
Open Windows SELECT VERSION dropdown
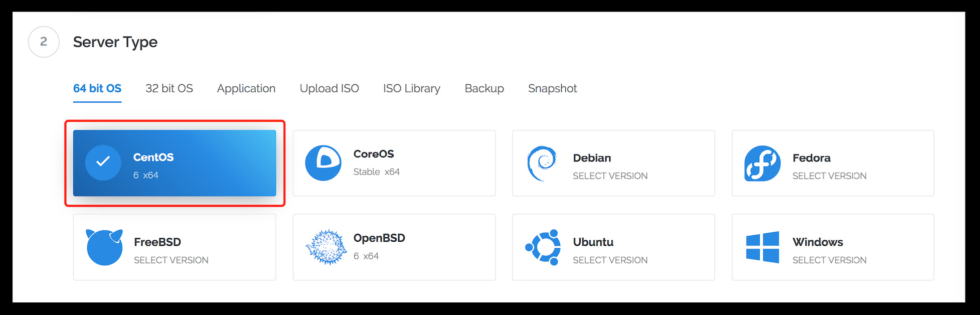tap(829, 260)
